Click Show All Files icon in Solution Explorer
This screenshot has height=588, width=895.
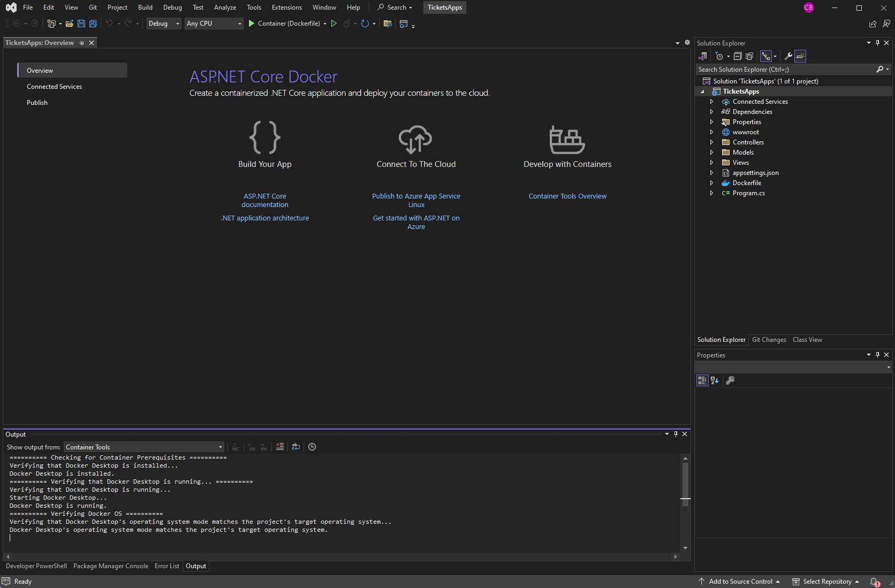point(749,56)
